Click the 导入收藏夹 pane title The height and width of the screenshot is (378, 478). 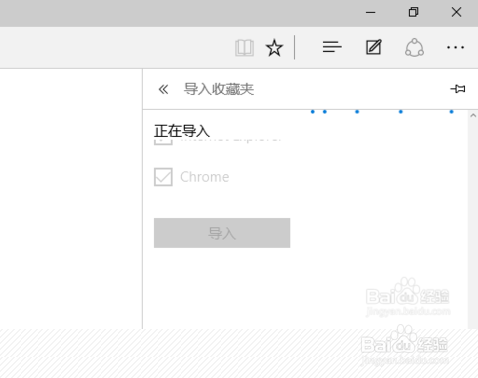click(x=219, y=89)
